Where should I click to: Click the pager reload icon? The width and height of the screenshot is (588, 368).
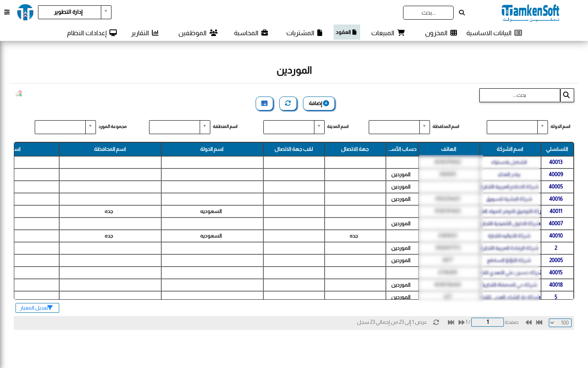436,323
